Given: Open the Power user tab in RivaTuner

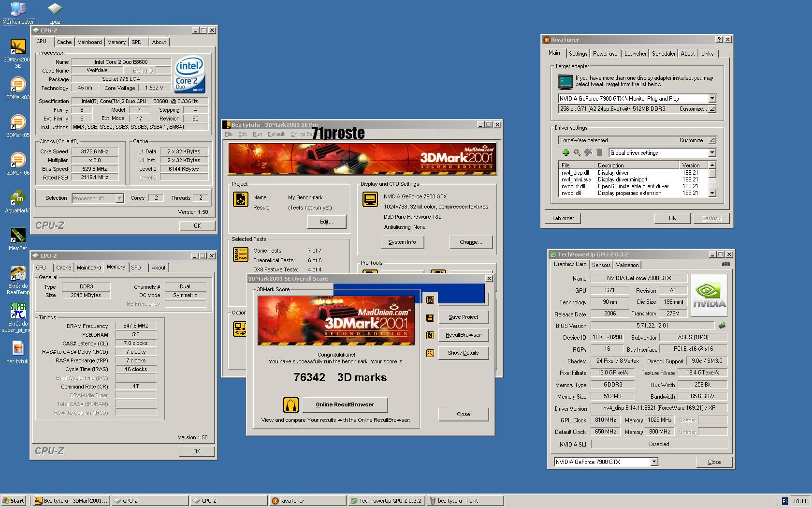Looking at the screenshot, I should pyautogui.click(x=606, y=54).
